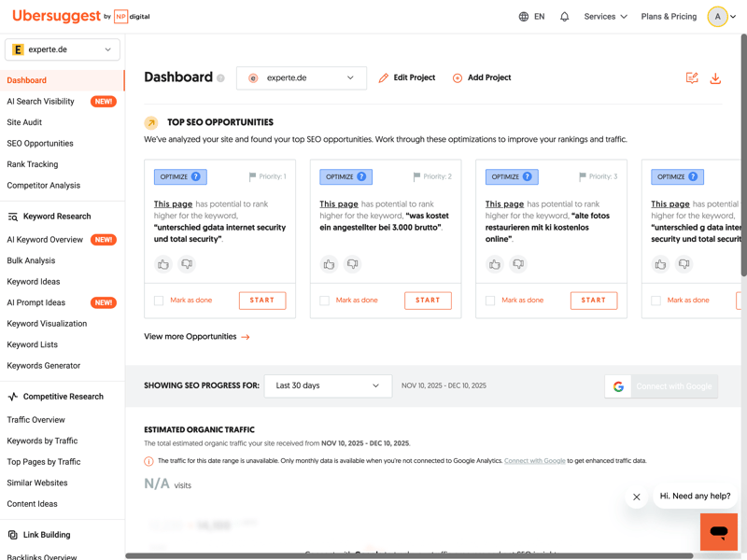This screenshot has width=747, height=560.
Task: Thumbs up the Priority 1 opportunity
Action: click(163, 264)
